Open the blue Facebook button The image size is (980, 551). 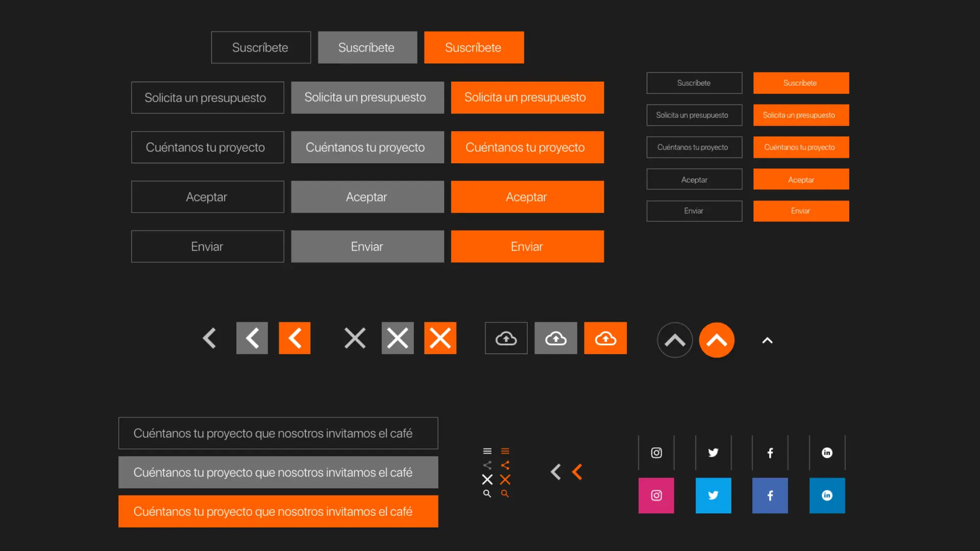[770, 495]
